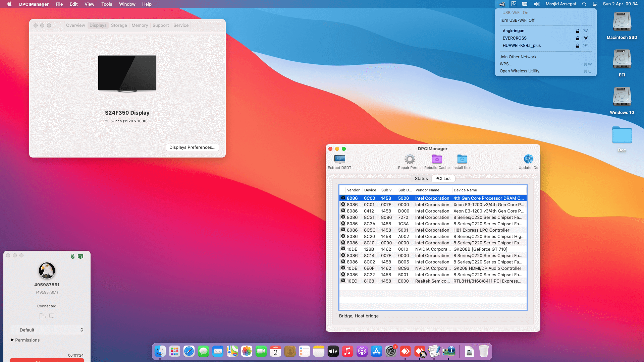Select the Windows 10 drive icon
The image size is (644, 362).
coord(622,97)
